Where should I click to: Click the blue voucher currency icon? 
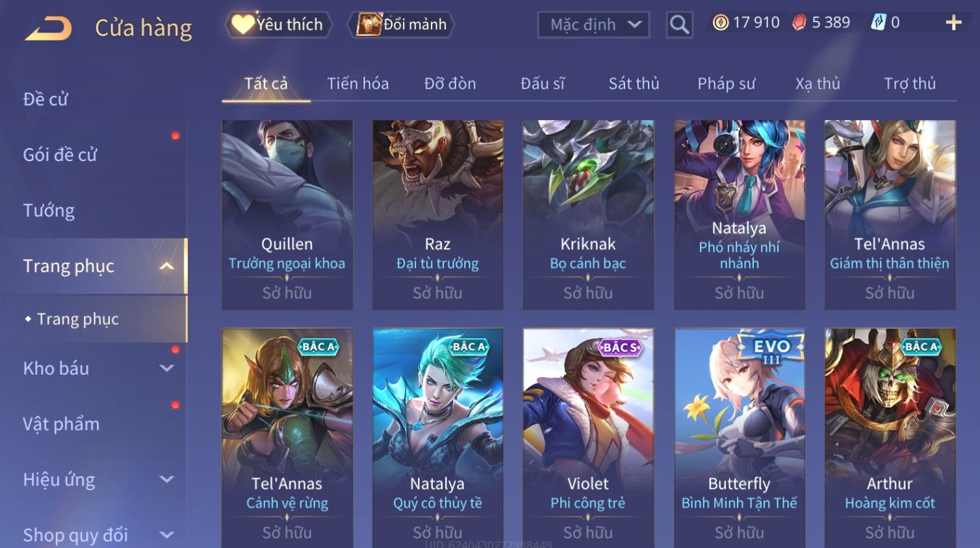tap(878, 23)
